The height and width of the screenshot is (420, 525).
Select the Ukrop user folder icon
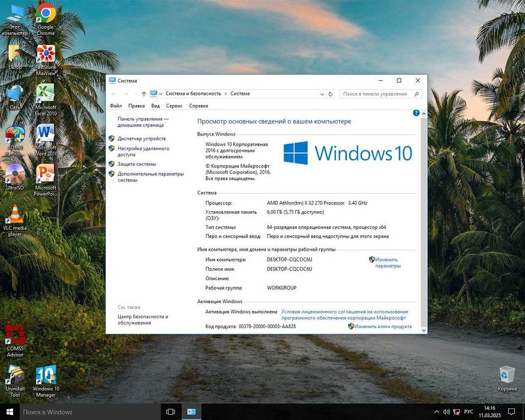point(15,58)
